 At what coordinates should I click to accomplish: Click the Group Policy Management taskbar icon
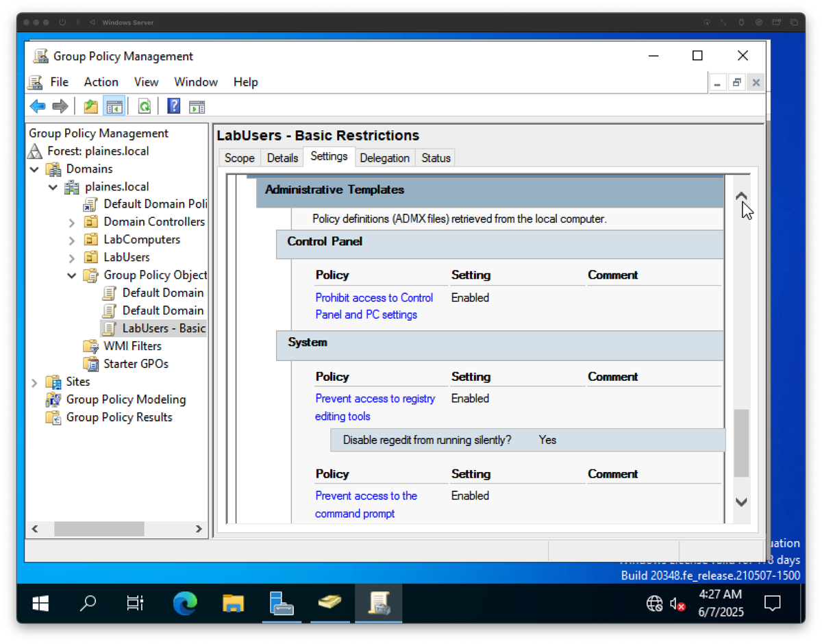[x=378, y=604]
